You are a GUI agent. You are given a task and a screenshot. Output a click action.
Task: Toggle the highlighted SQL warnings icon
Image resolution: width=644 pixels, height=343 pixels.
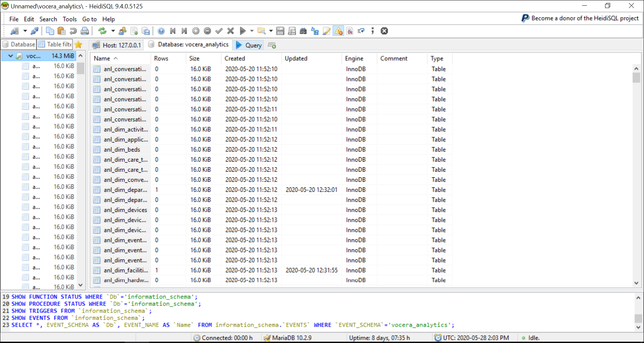pos(338,31)
